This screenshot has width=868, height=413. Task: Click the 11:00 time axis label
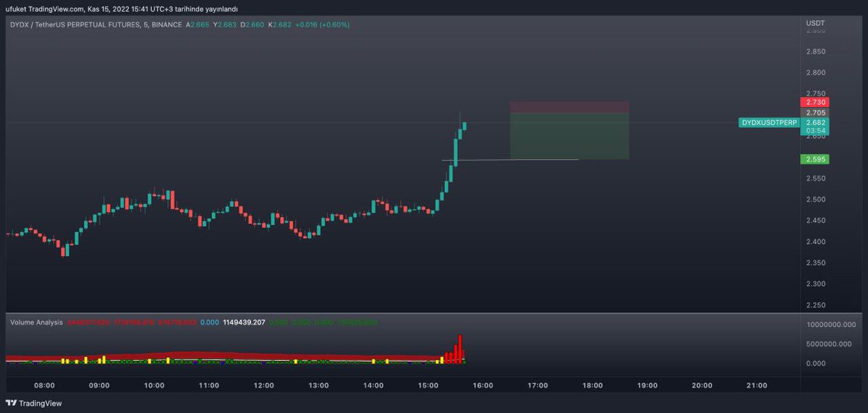click(209, 386)
